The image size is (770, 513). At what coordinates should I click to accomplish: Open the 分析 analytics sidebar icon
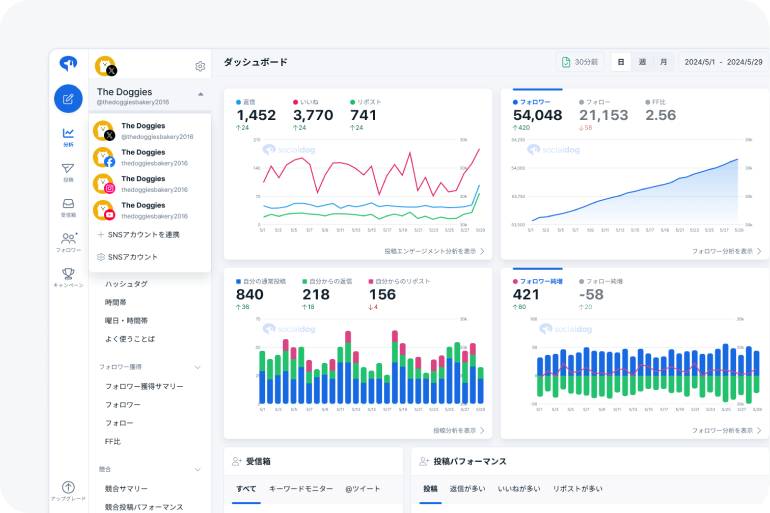pos(68,137)
